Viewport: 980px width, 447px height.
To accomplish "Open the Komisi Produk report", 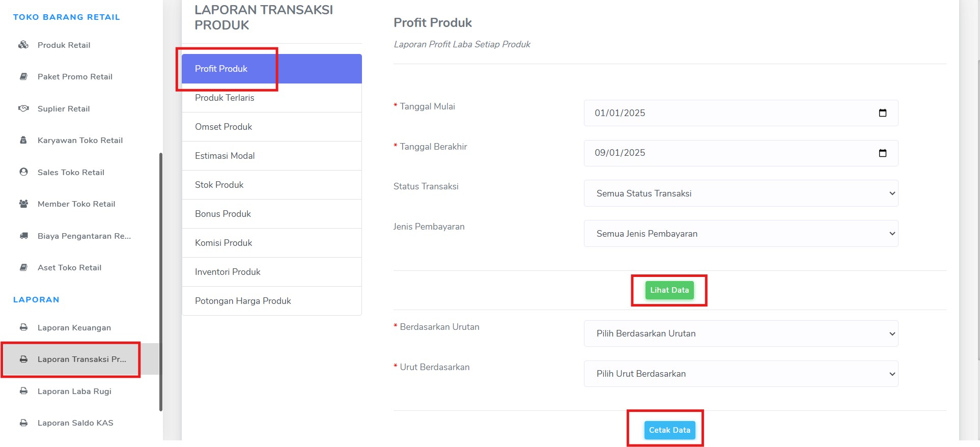I will (223, 243).
